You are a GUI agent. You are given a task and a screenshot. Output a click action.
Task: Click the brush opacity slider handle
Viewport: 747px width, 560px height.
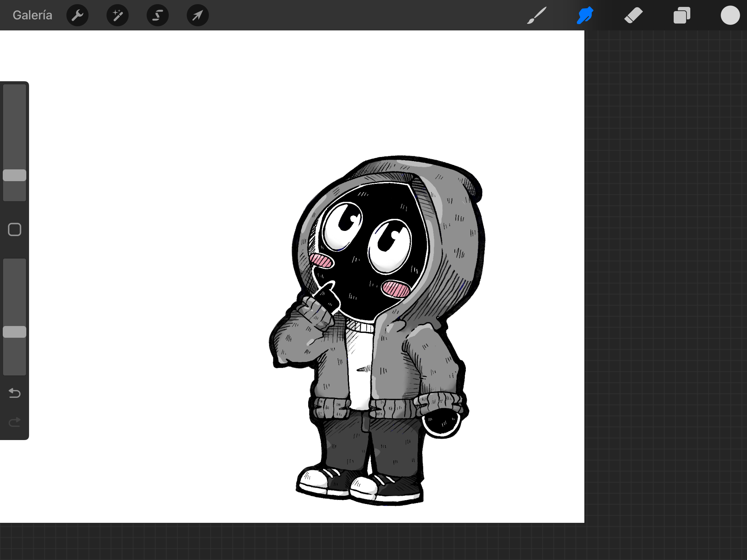coord(15,332)
